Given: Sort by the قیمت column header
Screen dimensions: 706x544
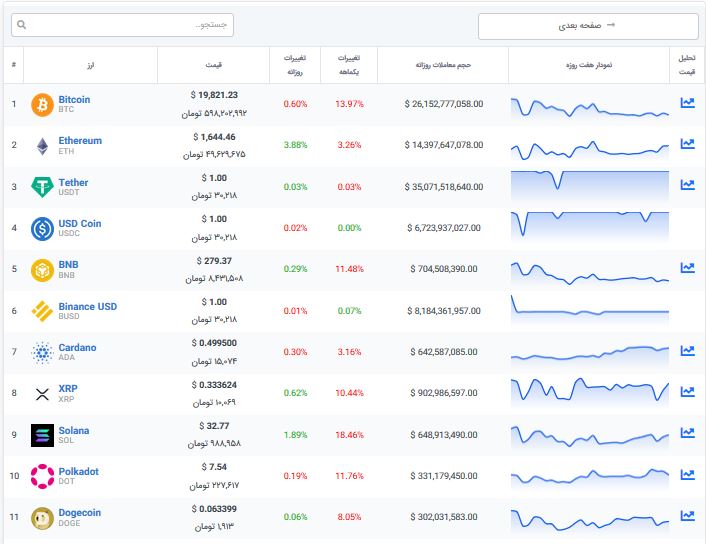Looking at the screenshot, I should [x=213, y=65].
